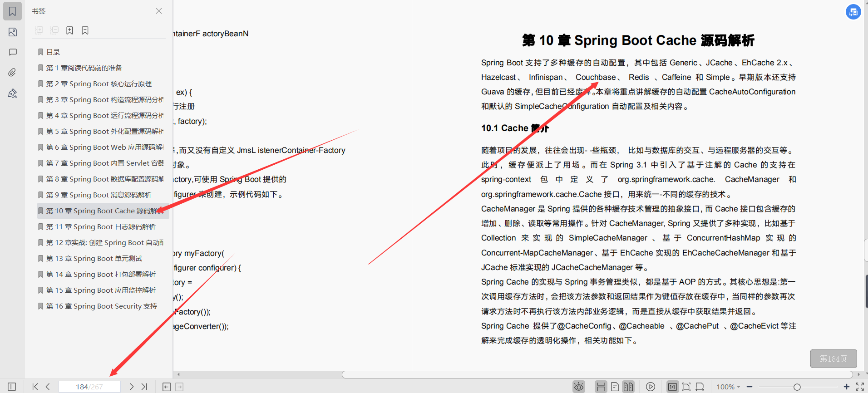Click the zoom slider handle
The width and height of the screenshot is (868, 393).
click(x=797, y=387)
